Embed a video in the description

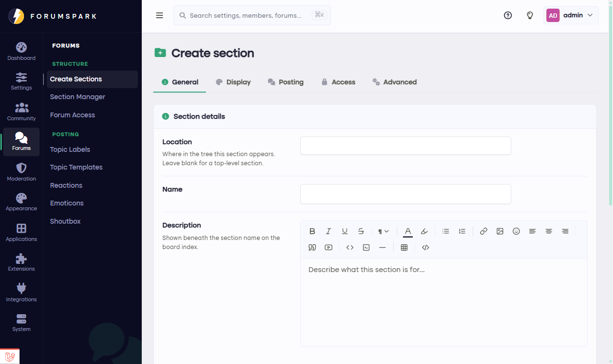pos(329,248)
